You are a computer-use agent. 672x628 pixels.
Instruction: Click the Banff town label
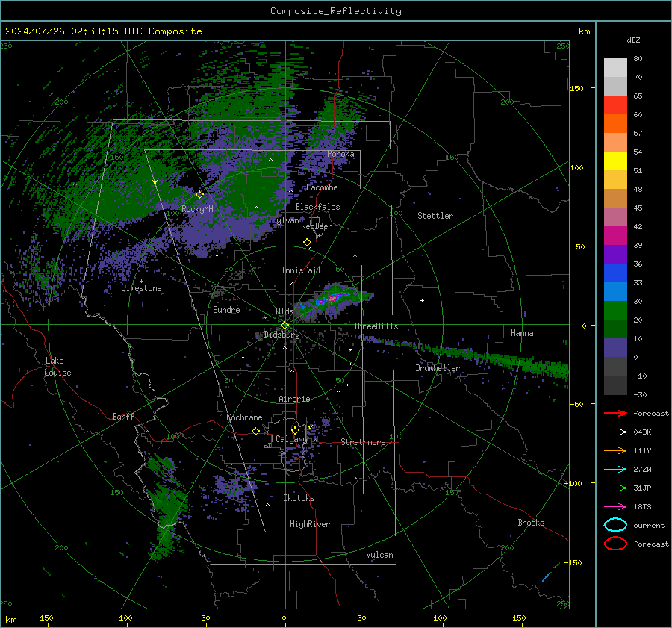pos(123,416)
